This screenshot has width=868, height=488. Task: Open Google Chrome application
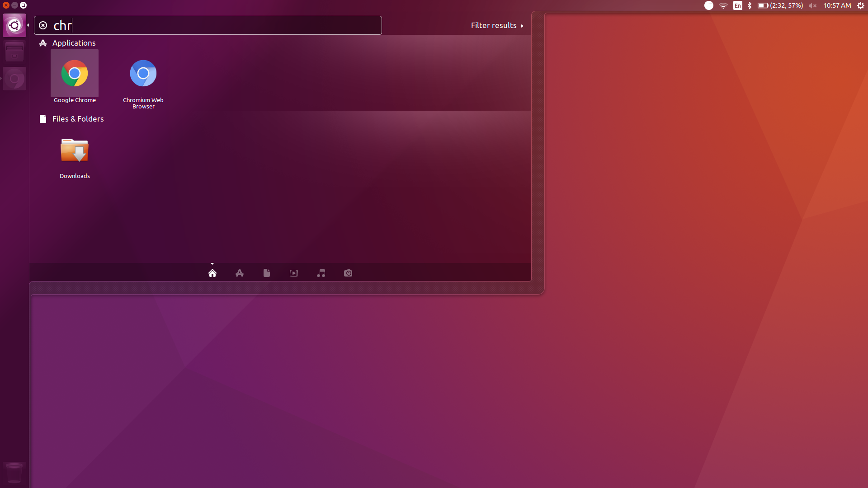pyautogui.click(x=75, y=74)
